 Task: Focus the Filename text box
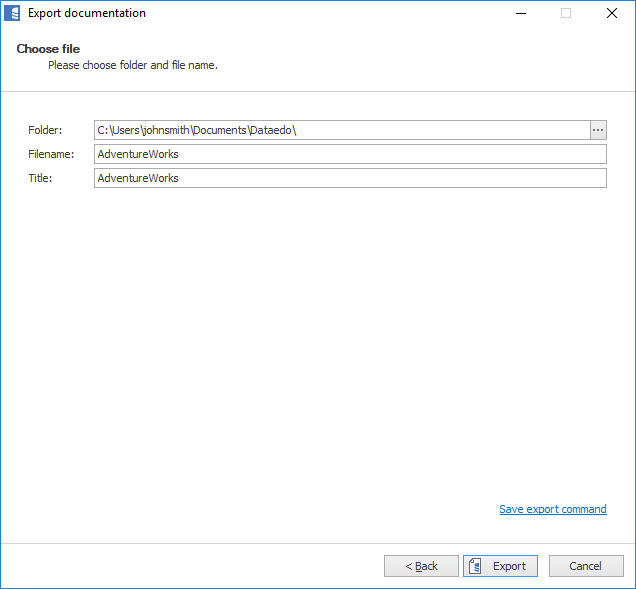350,154
